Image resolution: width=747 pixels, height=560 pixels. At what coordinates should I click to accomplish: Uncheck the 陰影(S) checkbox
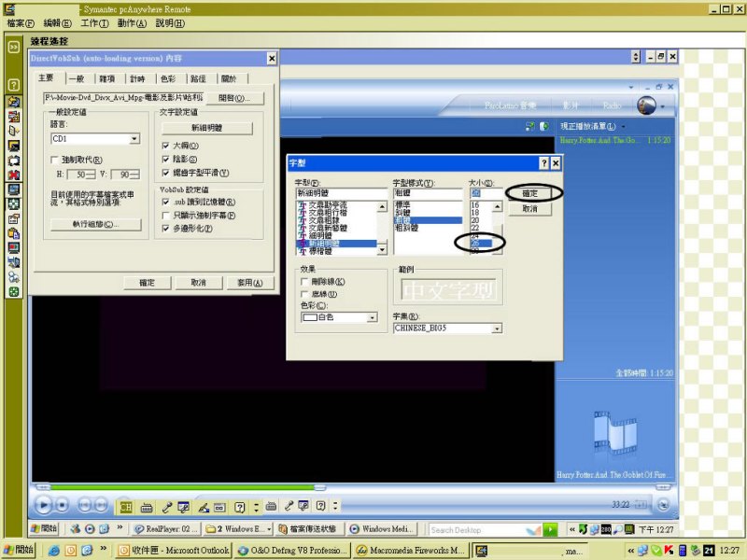(166, 159)
